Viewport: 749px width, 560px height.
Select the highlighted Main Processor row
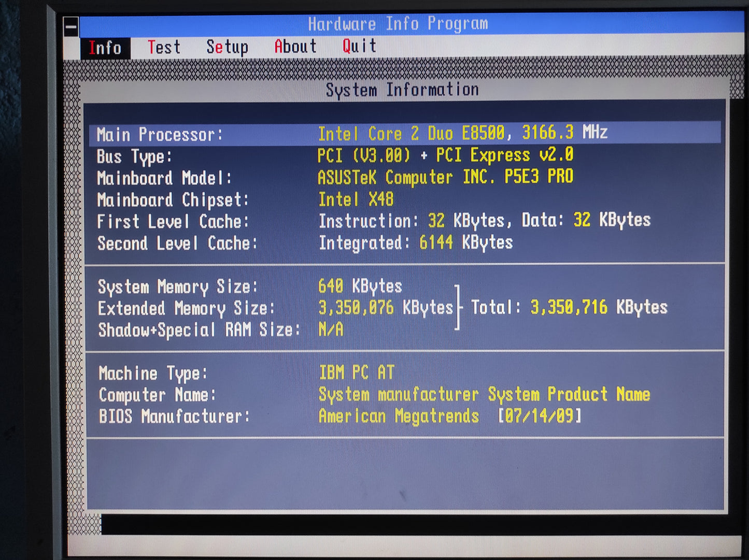404,134
